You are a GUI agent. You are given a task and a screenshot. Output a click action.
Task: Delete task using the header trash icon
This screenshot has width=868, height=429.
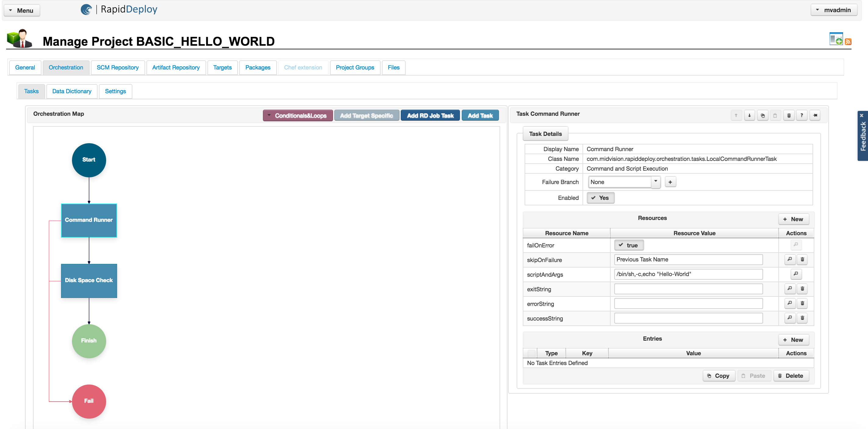pos(789,115)
